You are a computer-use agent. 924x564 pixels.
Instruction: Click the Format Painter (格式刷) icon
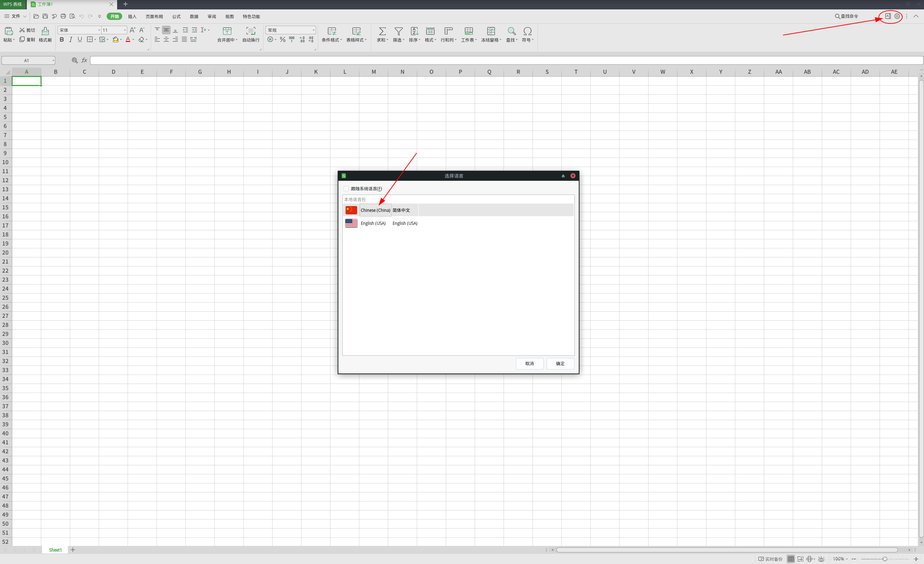(x=45, y=31)
